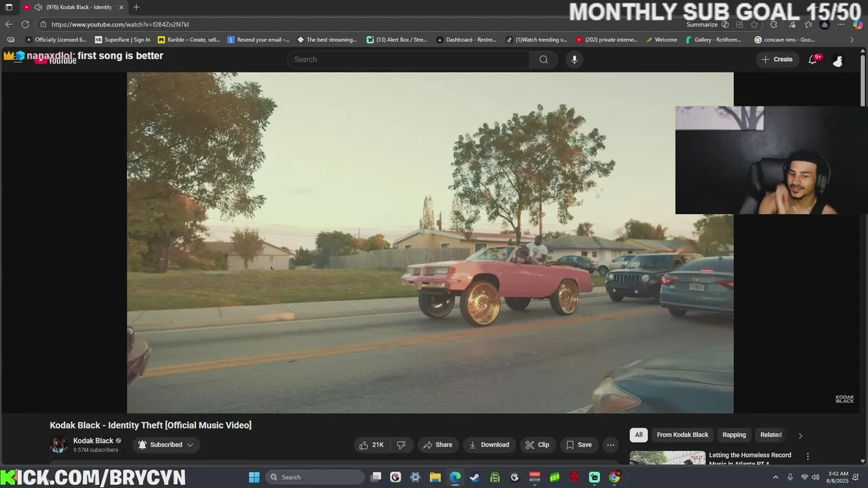Open the tab actions menu icon
Image resolution: width=868 pixels, height=488 pixels.
coord(9,7)
